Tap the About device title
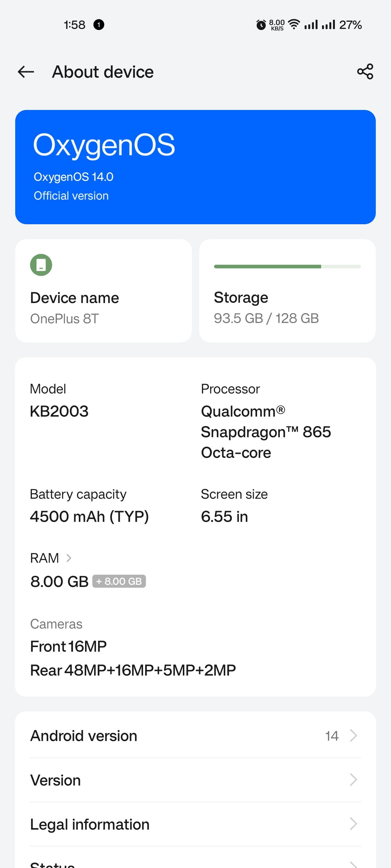This screenshot has height=868, width=391. click(x=103, y=72)
